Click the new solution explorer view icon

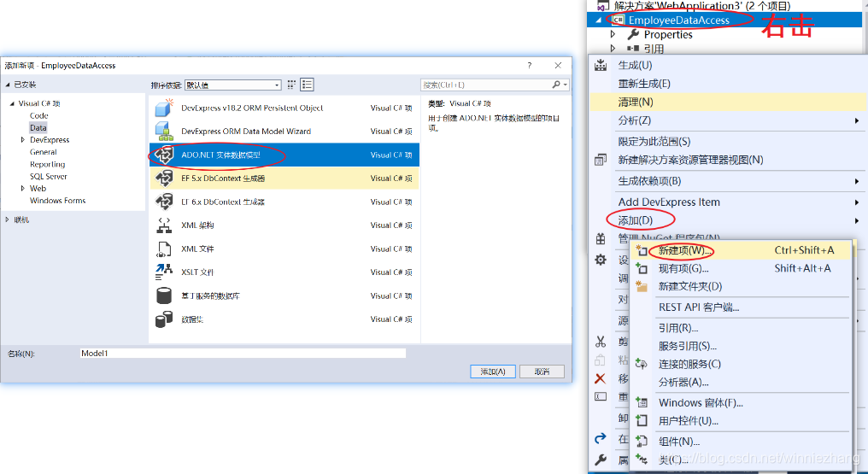point(601,160)
